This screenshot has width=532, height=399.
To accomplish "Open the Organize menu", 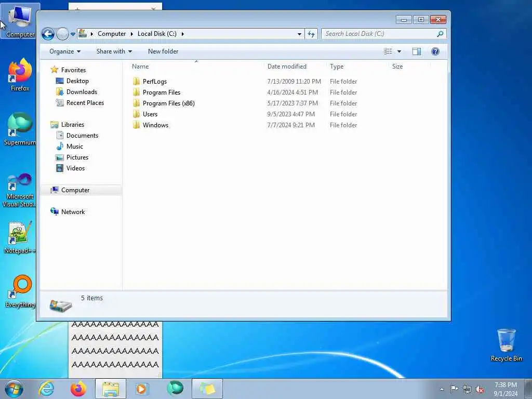I will click(65, 51).
